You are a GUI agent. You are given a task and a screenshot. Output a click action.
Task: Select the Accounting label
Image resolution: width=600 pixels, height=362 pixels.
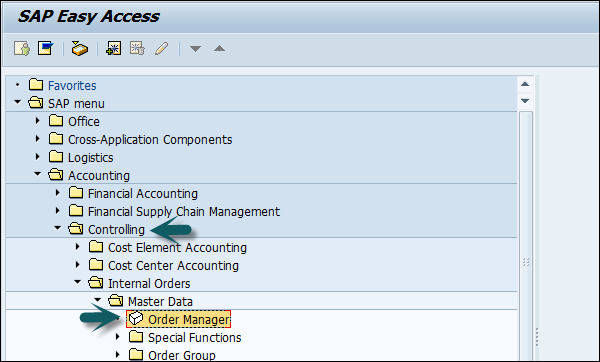(99, 176)
